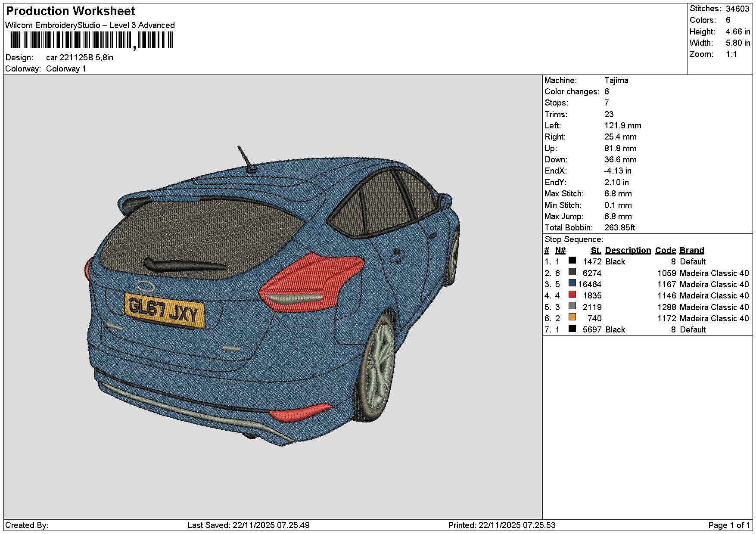
Task: Click the blue swatch, code 1167
Action: (572, 283)
